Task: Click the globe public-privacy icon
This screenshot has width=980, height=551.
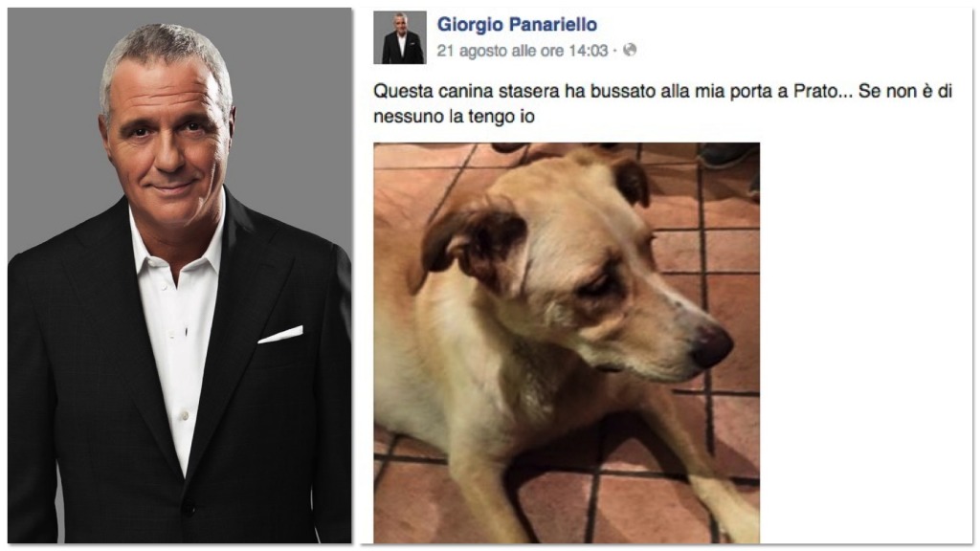Action: coord(630,50)
